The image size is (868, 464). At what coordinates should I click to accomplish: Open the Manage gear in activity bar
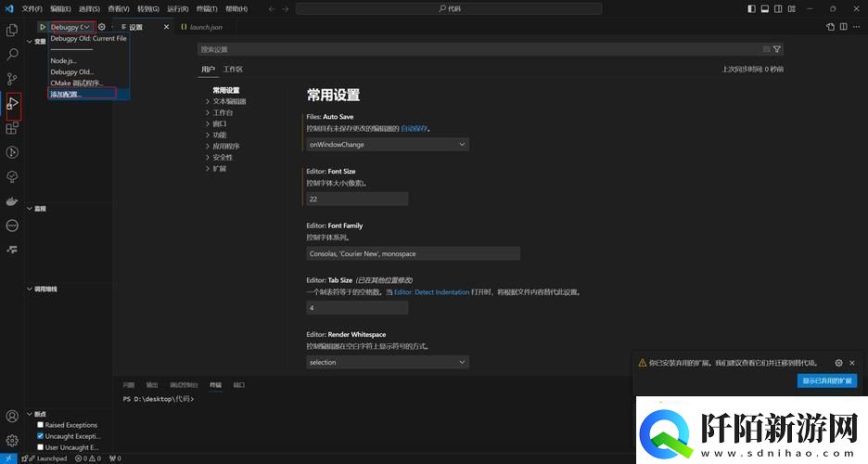[12, 440]
